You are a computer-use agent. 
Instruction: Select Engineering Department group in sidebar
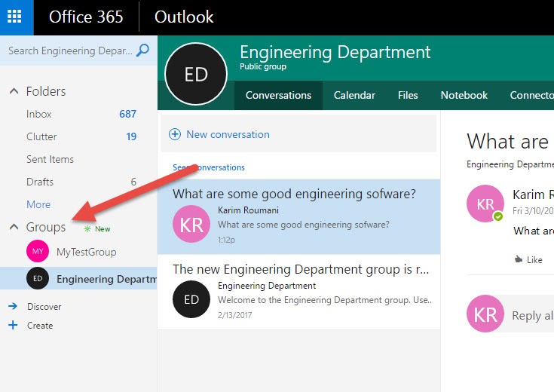coord(78,278)
